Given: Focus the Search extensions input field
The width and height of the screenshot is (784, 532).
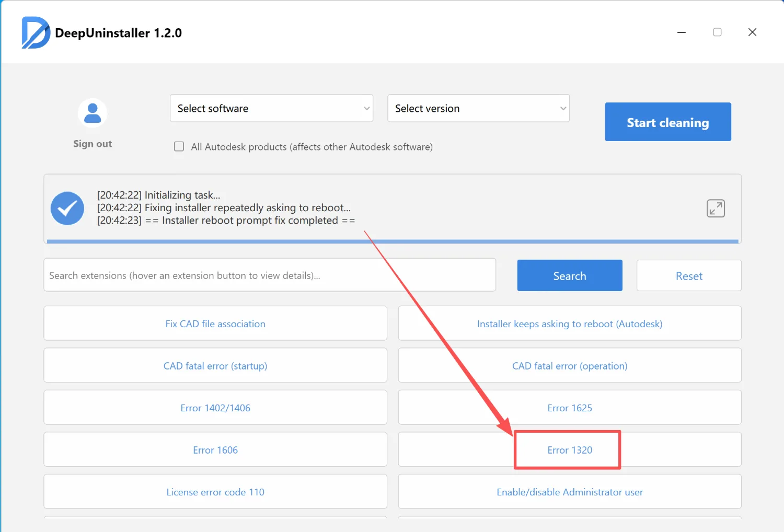Looking at the screenshot, I should (269, 275).
